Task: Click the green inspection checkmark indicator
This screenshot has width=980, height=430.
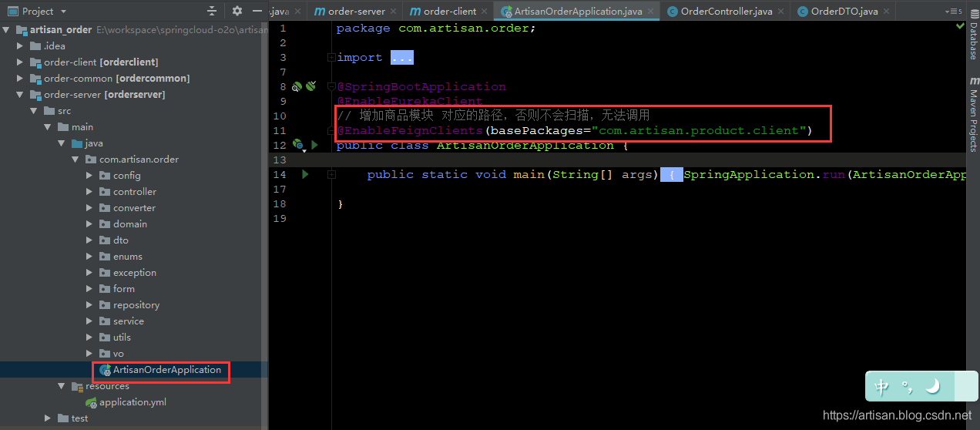Action: [x=960, y=26]
